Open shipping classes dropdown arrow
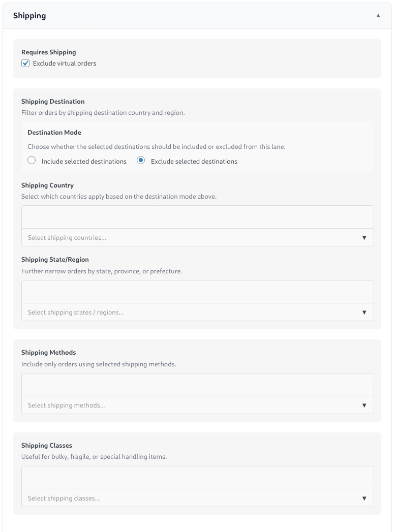 coord(364,498)
